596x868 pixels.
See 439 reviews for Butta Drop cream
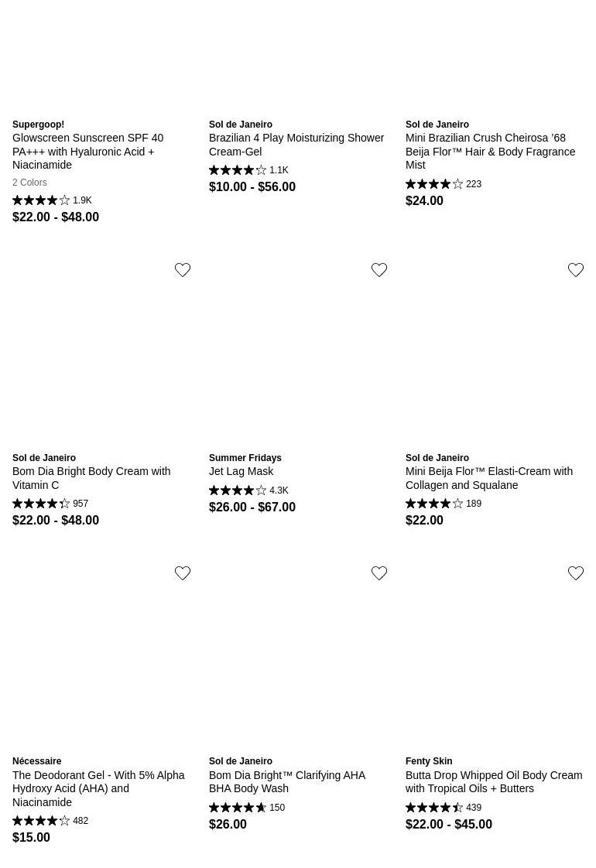pyautogui.click(x=473, y=808)
